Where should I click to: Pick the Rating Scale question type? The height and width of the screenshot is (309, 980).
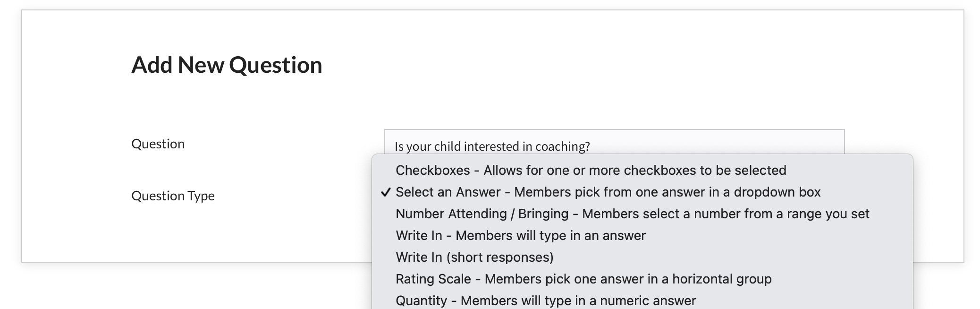[x=583, y=279]
